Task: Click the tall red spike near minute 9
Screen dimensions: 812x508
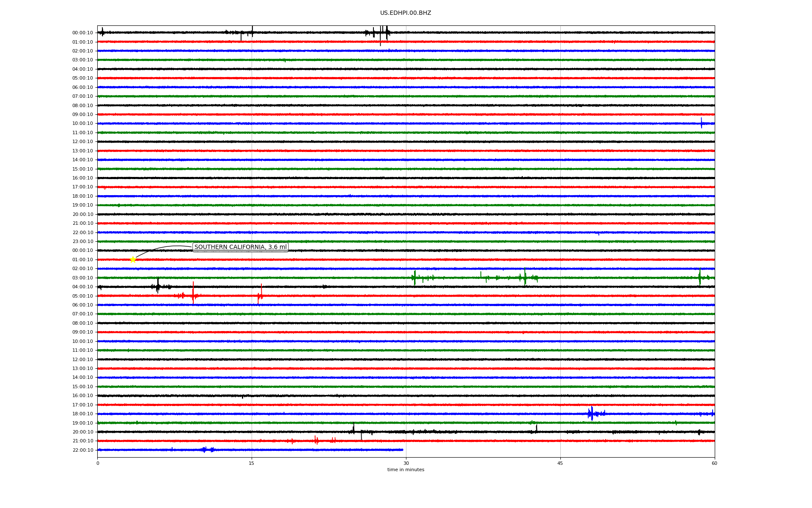Action: pyautogui.click(x=193, y=292)
